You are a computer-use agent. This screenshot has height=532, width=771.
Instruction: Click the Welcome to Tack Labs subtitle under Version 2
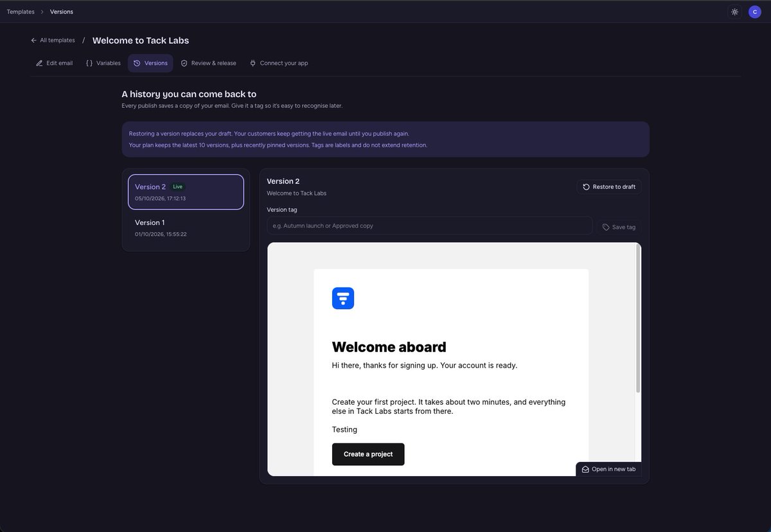click(297, 193)
